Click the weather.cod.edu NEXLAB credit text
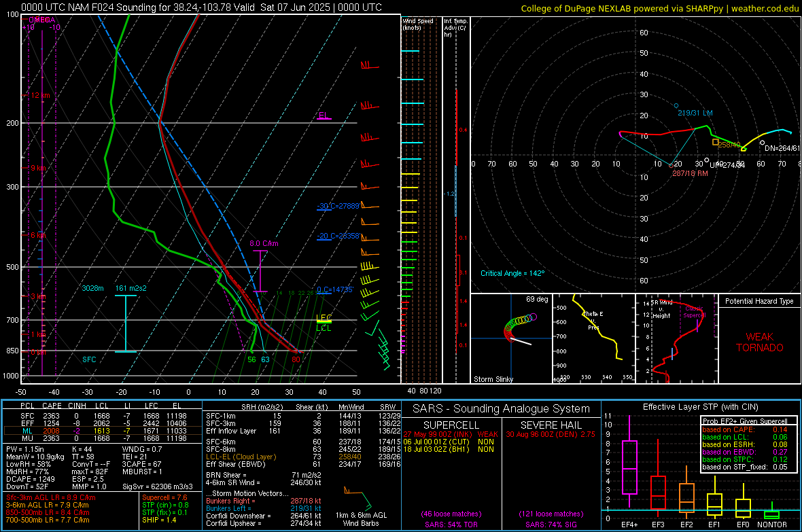Viewport: 802px width, 532px height. (659, 8)
